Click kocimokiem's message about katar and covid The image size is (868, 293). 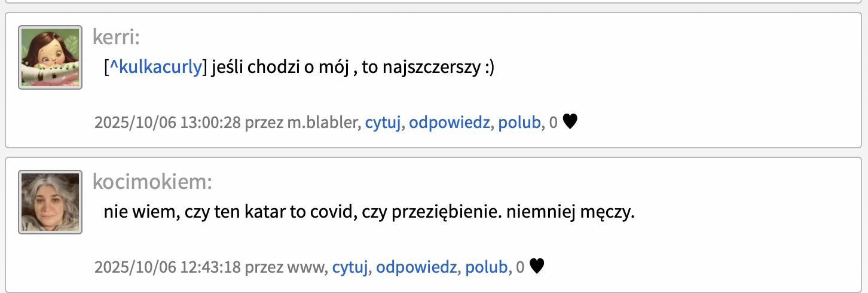click(x=368, y=212)
